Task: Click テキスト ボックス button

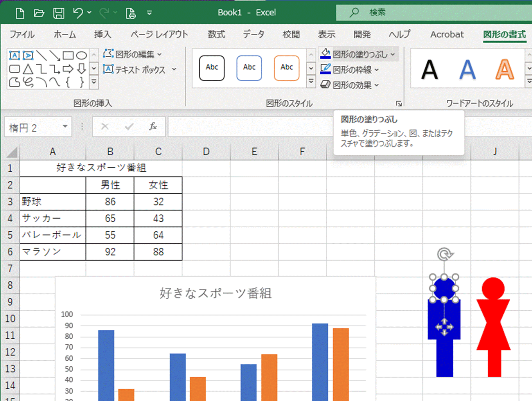Action: [x=134, y=70]
